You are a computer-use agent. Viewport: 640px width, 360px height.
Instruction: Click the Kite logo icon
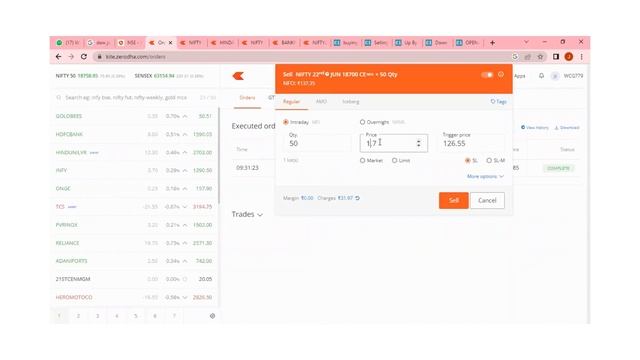[x=238, y=76]
